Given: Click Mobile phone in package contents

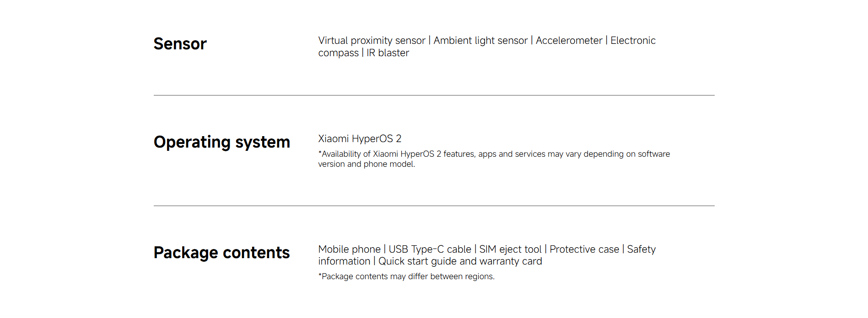Looking at the screenshot, I should pyautogui.click(x=349, y=249).
